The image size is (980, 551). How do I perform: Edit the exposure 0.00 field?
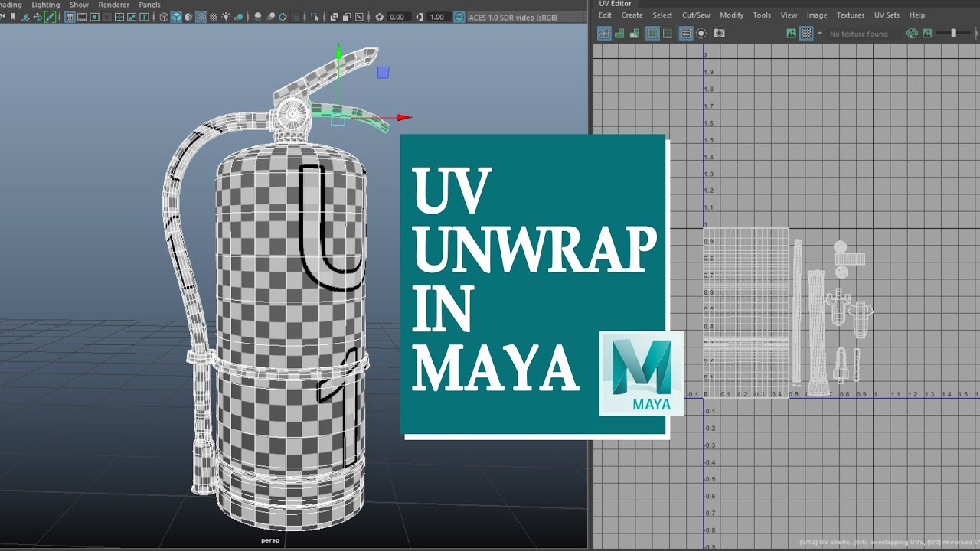point(399,17)
